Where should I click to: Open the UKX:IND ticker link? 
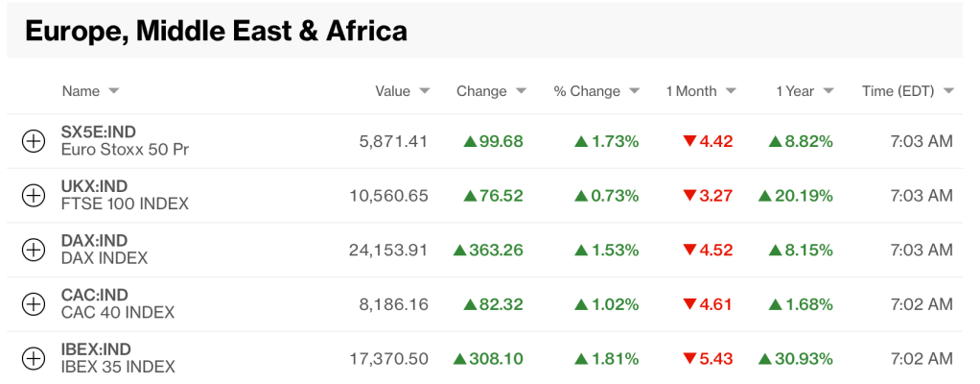[x=94, y=186]
